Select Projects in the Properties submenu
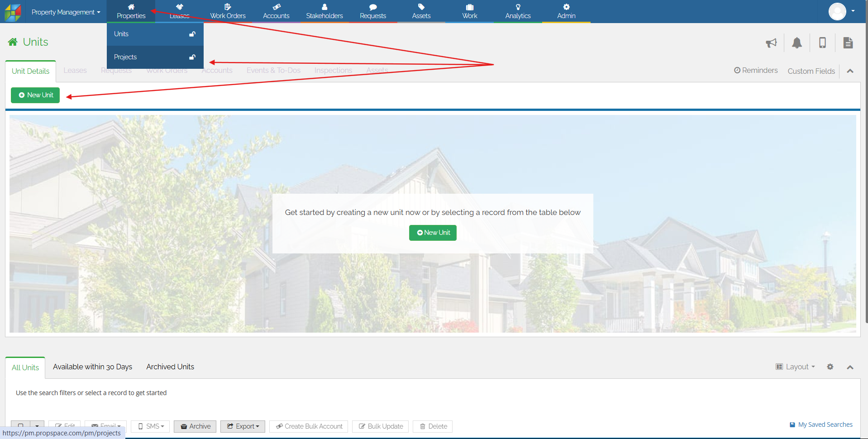This screenshot has height=439, width=868. point(125,57)
